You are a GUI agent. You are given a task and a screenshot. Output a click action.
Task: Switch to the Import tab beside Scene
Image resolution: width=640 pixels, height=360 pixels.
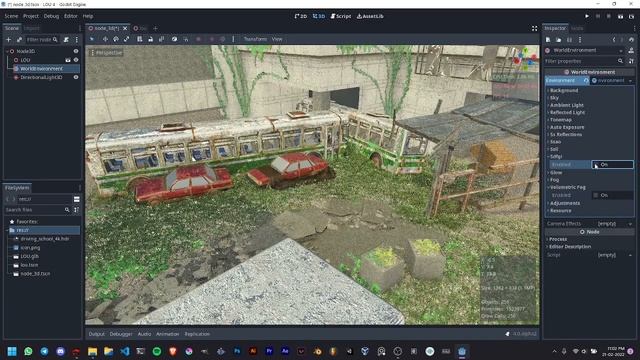coord(31,28)
